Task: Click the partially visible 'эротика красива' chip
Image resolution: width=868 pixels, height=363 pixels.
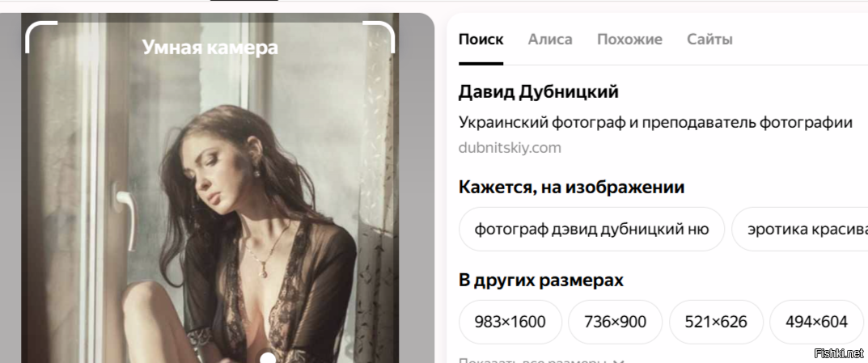Action: pyautogui.click(x=800, y=229)
